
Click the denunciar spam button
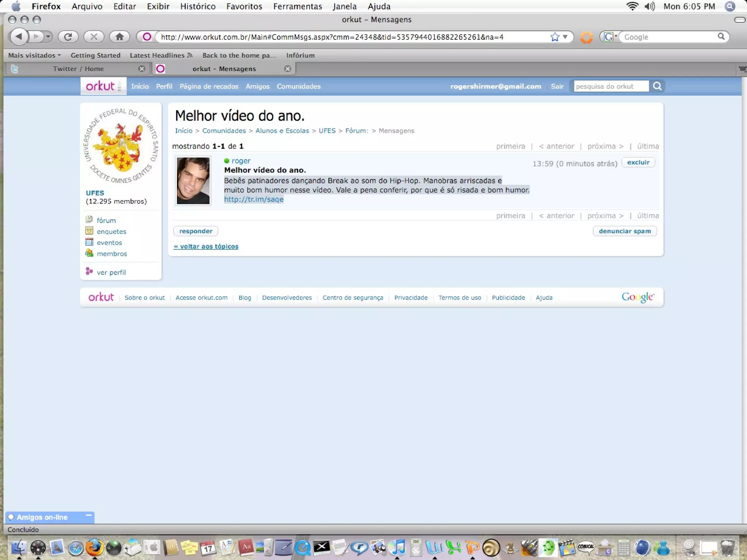pyautogui.click(x=624, y=231)
